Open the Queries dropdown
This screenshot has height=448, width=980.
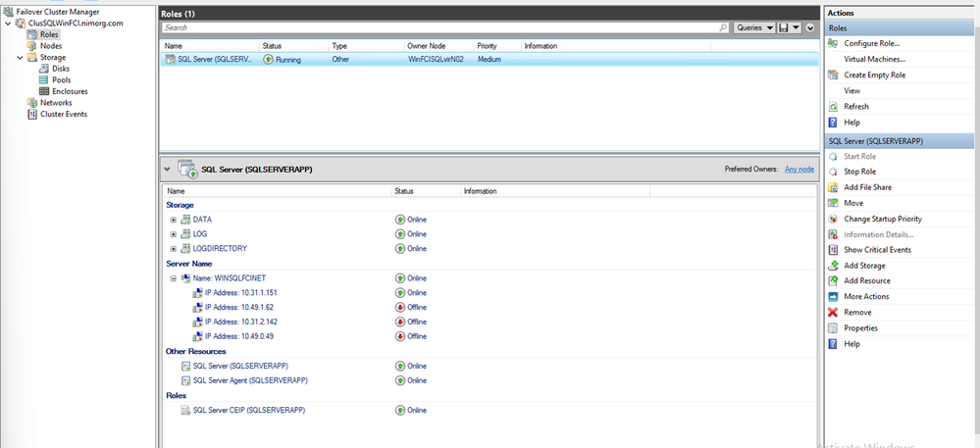pyautogui.click(x=754, y=28)
